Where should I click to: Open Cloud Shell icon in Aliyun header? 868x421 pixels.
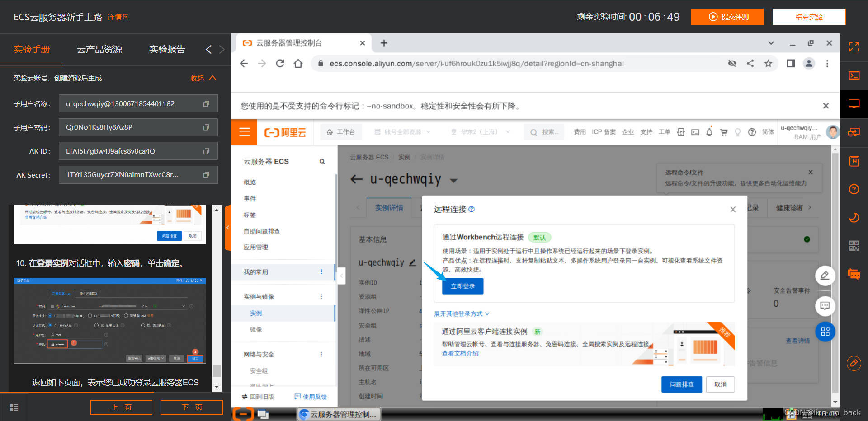coord(695,132)
